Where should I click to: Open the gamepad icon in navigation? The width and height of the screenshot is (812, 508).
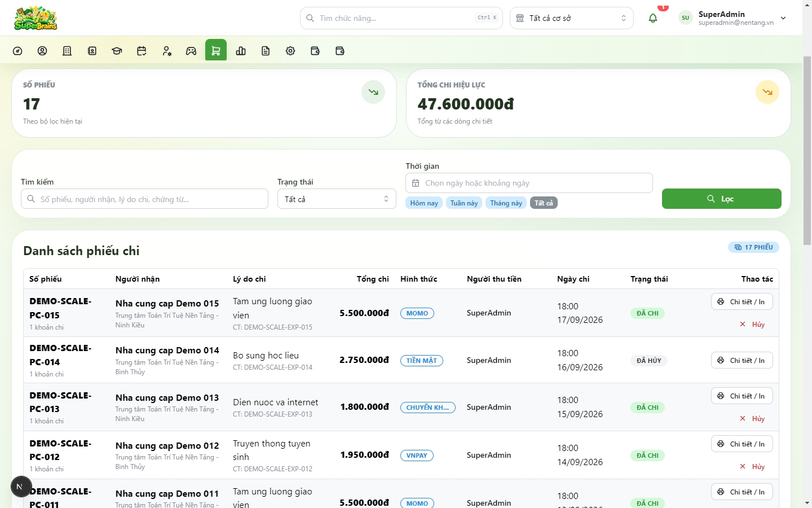coord(191,51)
